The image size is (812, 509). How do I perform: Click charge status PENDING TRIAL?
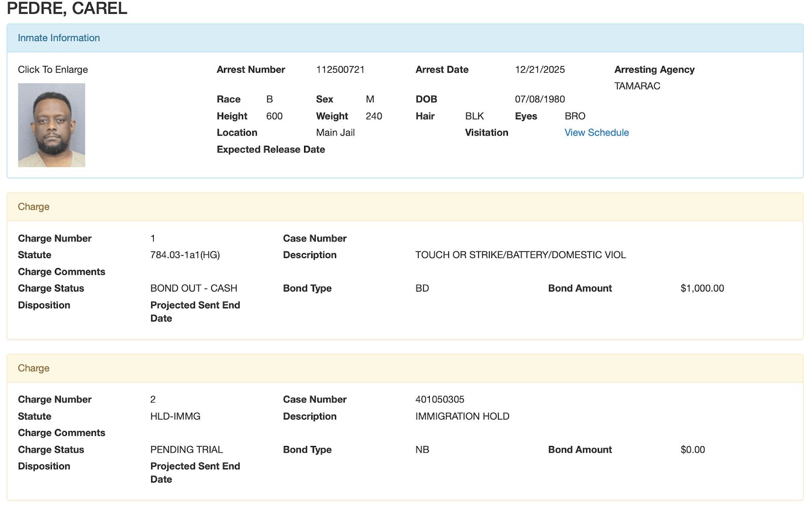[186, 450]
